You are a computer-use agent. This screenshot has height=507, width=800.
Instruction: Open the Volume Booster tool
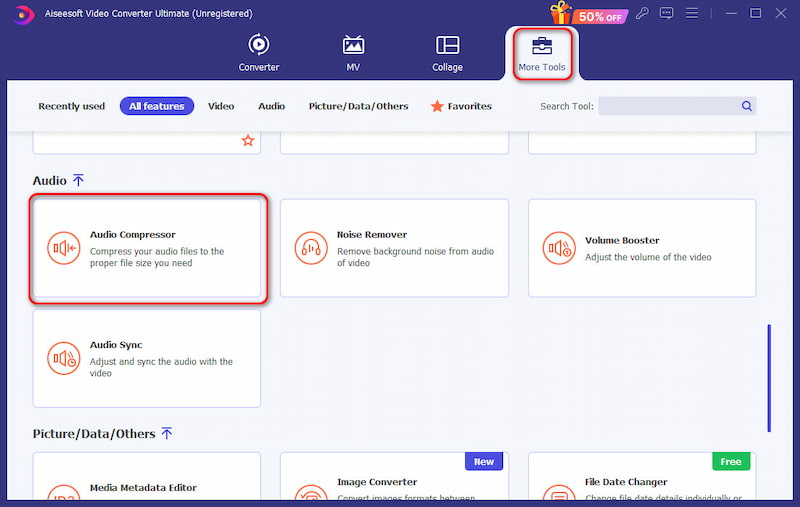(x=642, y=248)
